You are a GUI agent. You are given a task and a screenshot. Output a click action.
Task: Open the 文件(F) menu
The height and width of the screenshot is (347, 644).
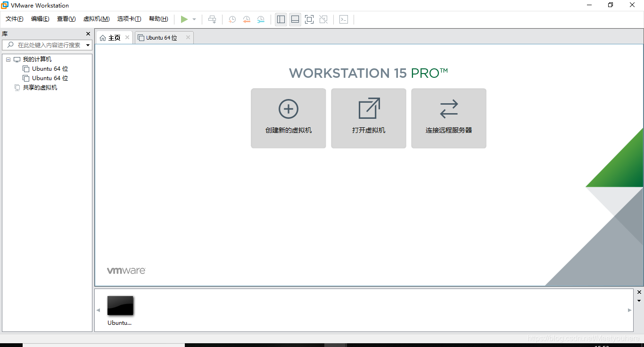(15, 19)
